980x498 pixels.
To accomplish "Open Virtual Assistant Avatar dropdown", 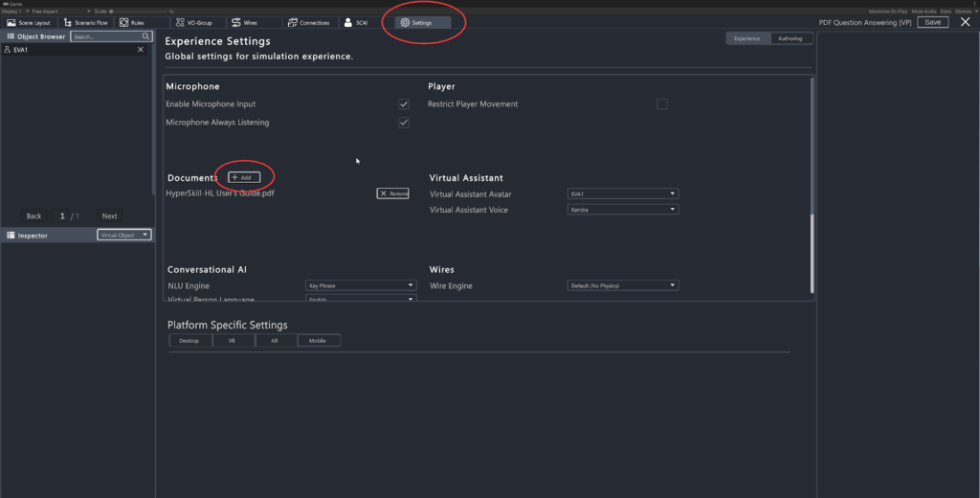I will pos(622,193).
